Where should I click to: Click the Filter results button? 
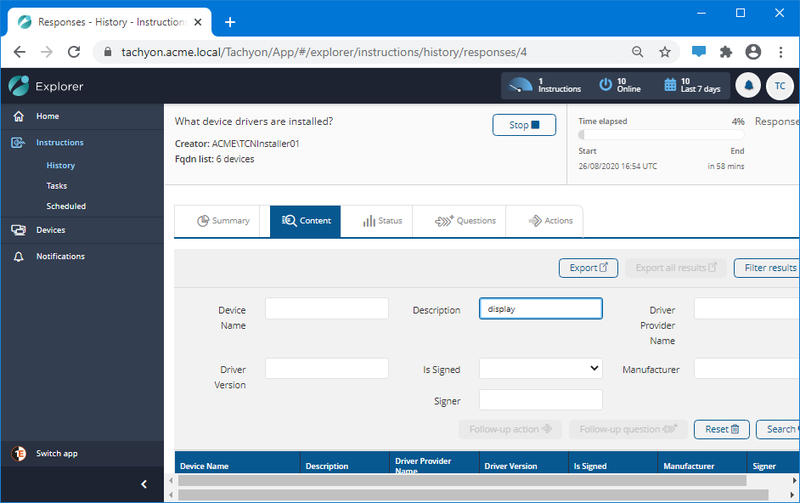click(767, 268)
